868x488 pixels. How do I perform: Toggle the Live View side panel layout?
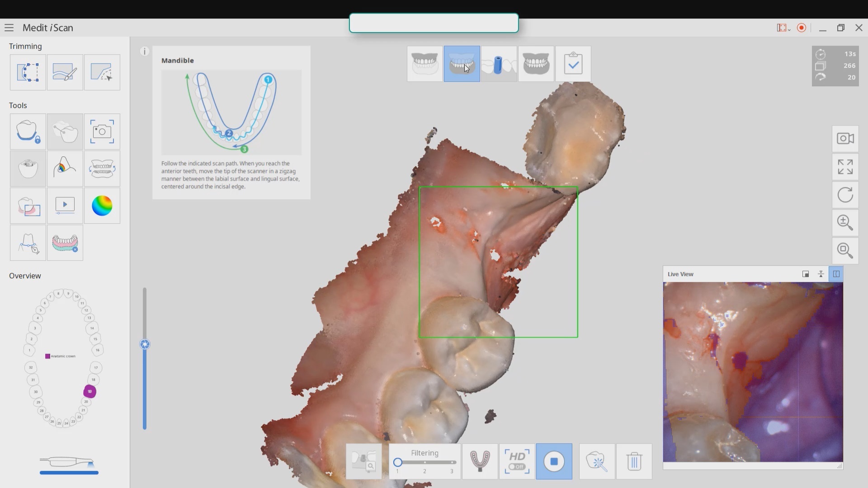(836, 274)
